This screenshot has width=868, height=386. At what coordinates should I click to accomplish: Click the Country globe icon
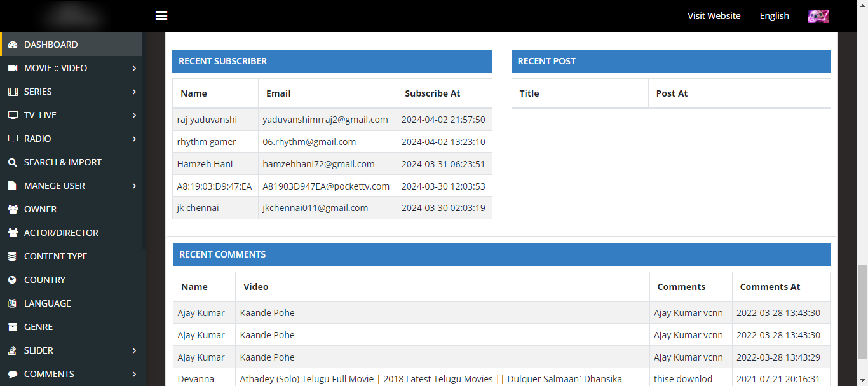point(13,280)
